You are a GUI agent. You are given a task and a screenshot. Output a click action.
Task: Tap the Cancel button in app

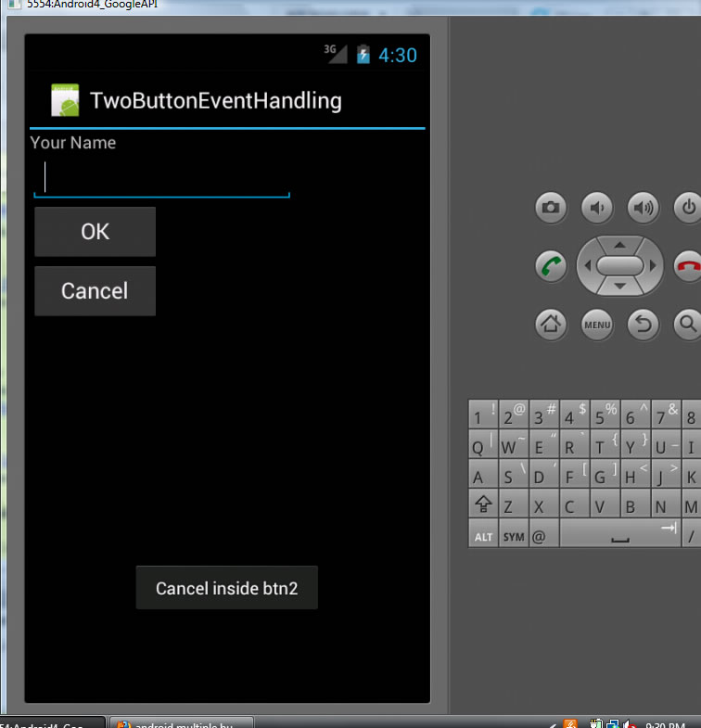coord(95,291)
